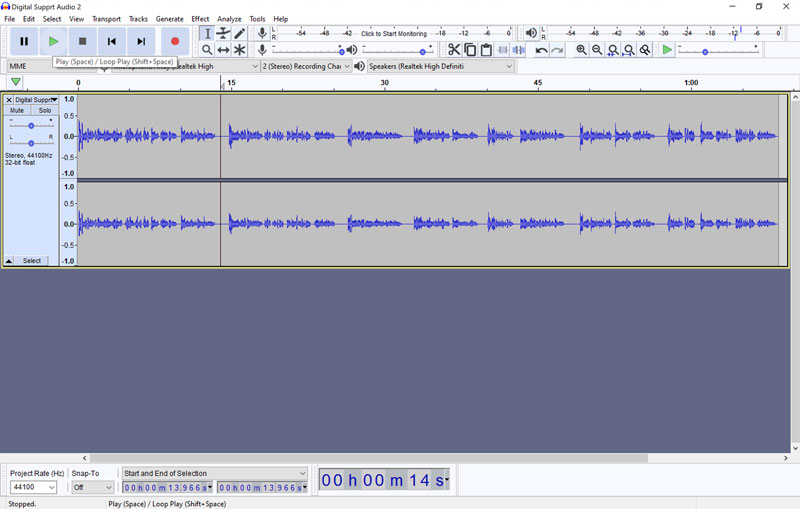Click the track gain slider

click(31, 125)
